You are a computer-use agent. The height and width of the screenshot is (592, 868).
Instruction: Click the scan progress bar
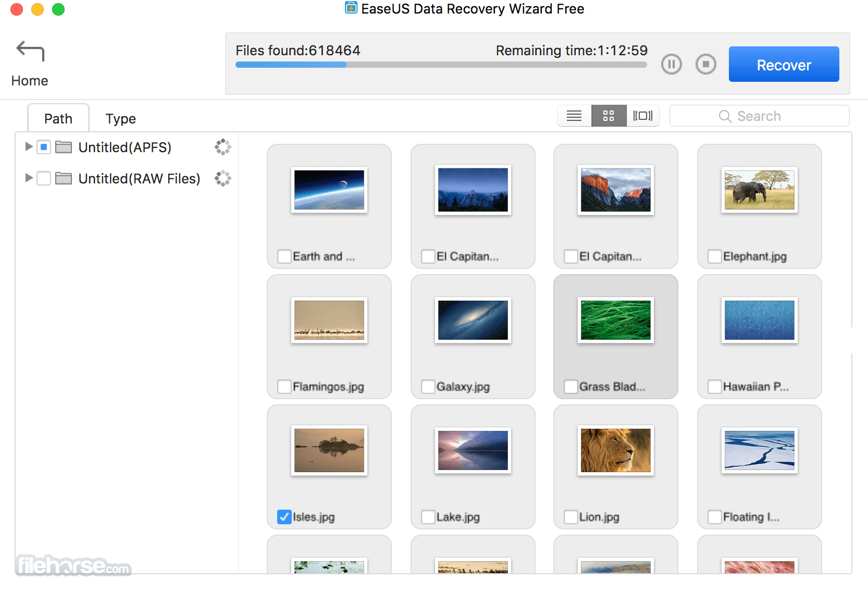tap(441, 65)
